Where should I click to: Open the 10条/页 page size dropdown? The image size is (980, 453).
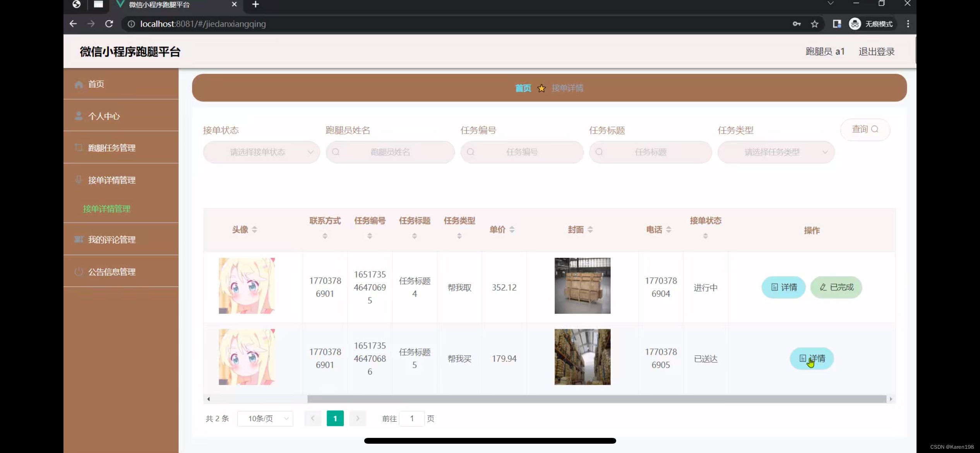[265, 419]
